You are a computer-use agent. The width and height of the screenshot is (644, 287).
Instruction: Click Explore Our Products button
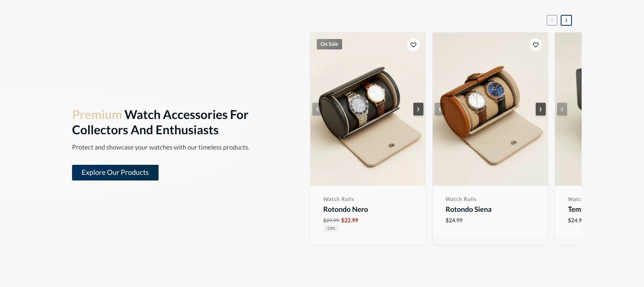click(x=115, y=172)
